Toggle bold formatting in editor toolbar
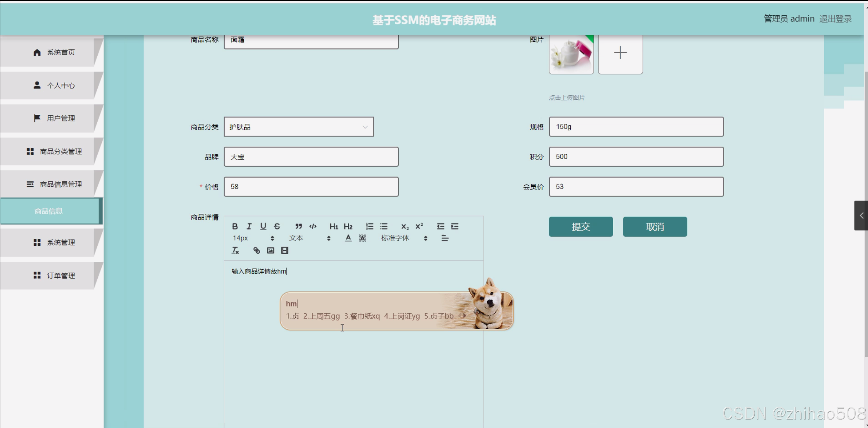 click(234, 226)
